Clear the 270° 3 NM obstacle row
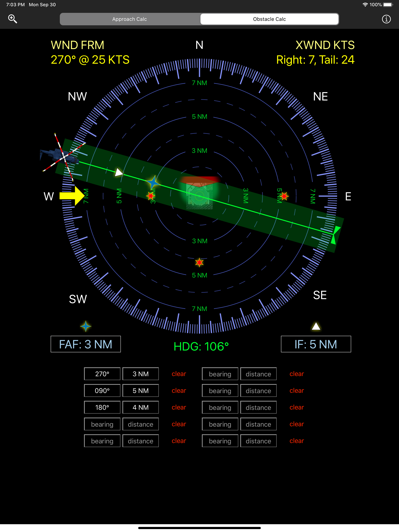 click(179, 374)
